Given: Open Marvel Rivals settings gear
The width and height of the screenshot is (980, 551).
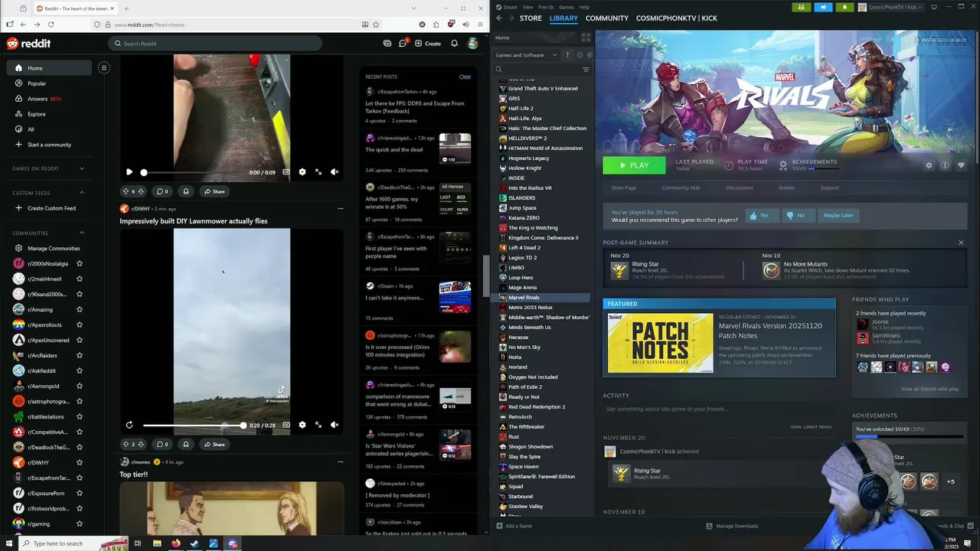Looking at the screenshot, I should pyautogui.click(x=929, y=165).
